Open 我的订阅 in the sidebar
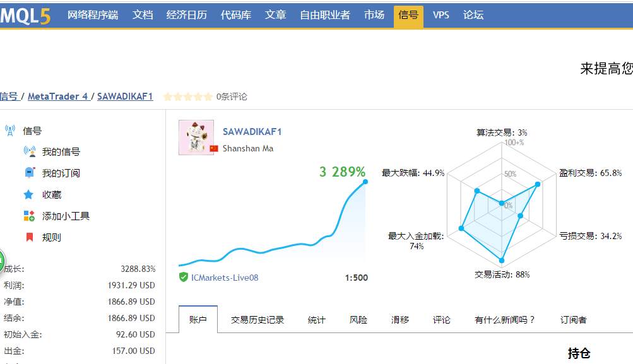Screen dimensions: 633x364 61,173
